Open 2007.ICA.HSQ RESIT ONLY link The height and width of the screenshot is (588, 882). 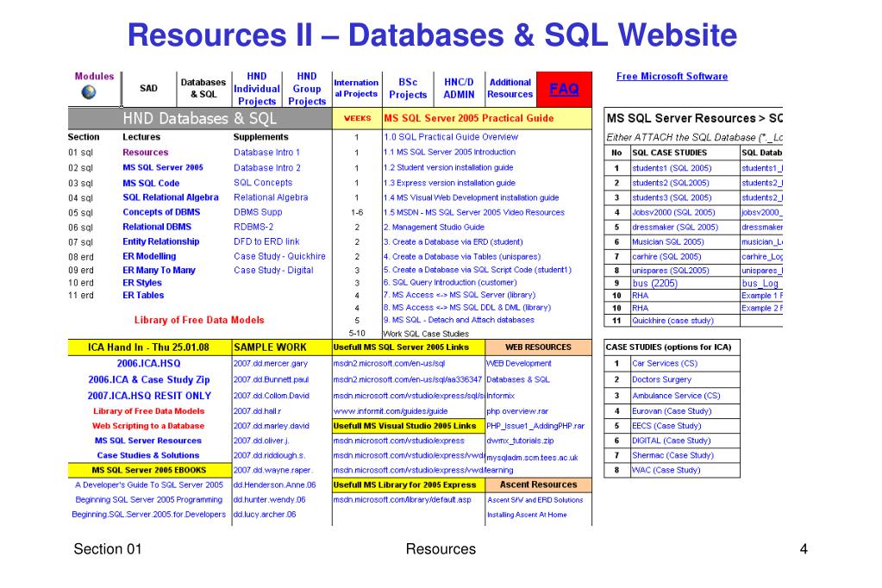[x=149, y=396]
